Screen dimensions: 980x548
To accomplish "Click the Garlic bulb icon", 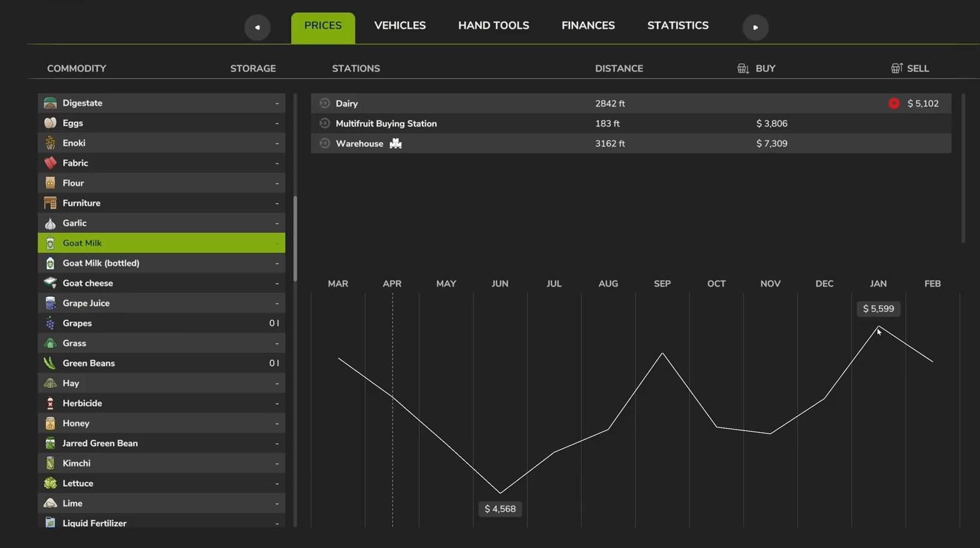I will pos(50,223).
